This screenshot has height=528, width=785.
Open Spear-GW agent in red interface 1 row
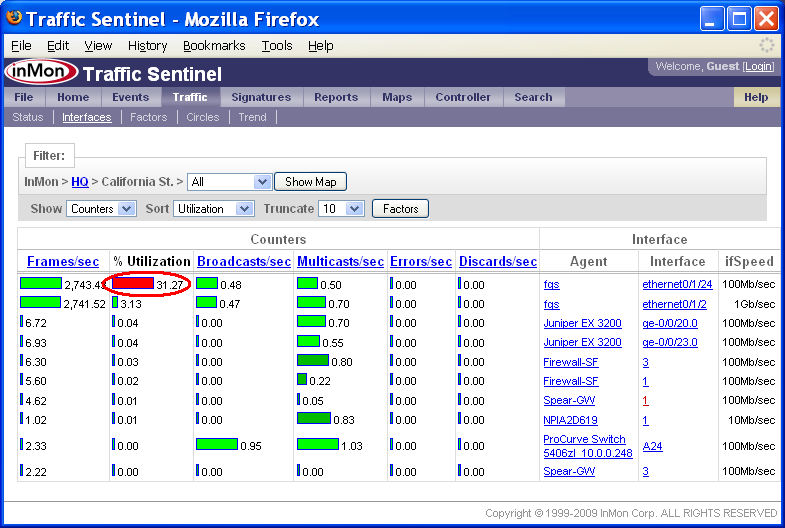point(569,400)
